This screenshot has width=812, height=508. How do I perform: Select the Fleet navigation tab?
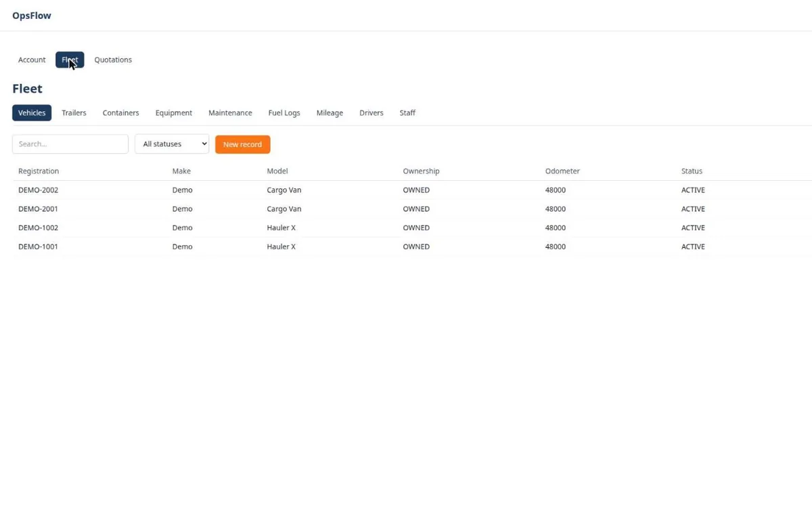(x=70, y=60)
